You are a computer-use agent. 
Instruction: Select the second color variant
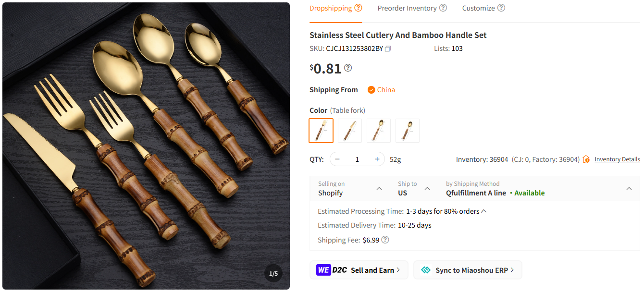pos(349,130)
